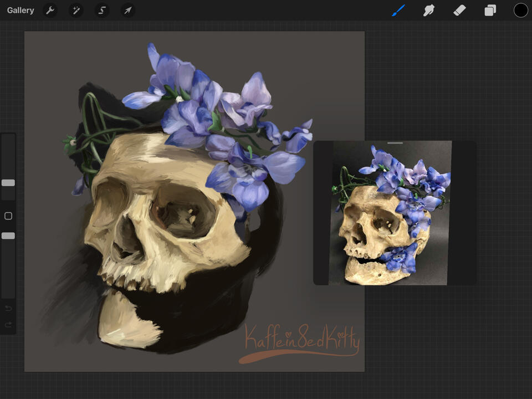Click the brush size slider handle
The image size is (532, 399).
coord(8,183)
